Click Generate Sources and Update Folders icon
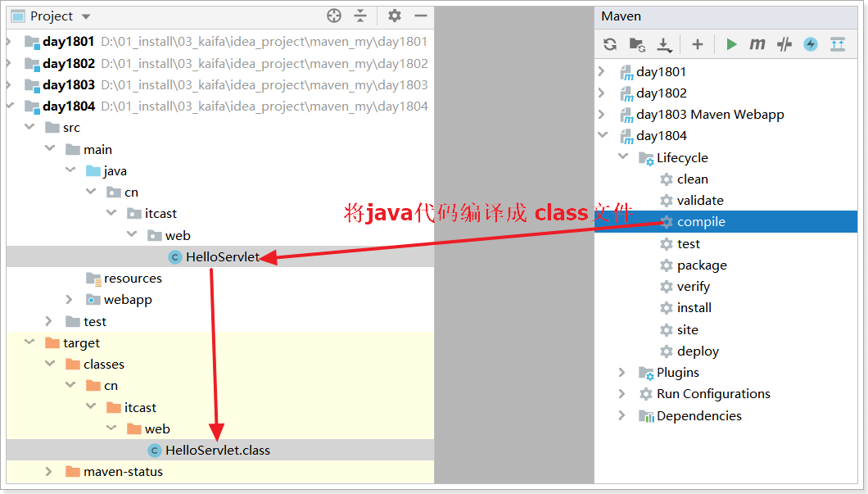The width and height of the screenshot is (868, 494). pyautogui.click(x=637, y=44)
